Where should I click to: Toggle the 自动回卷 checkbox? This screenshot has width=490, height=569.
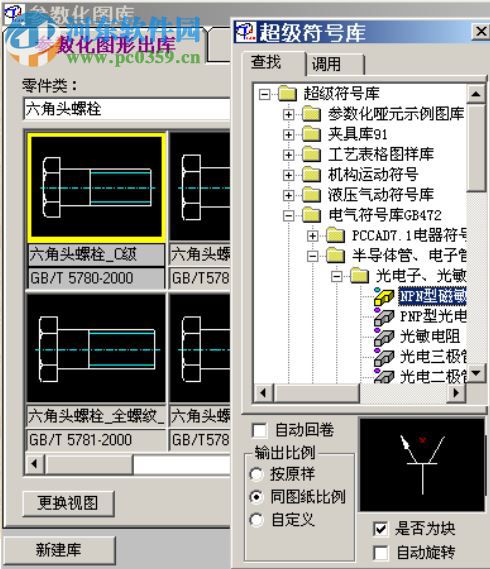point(260,431)
